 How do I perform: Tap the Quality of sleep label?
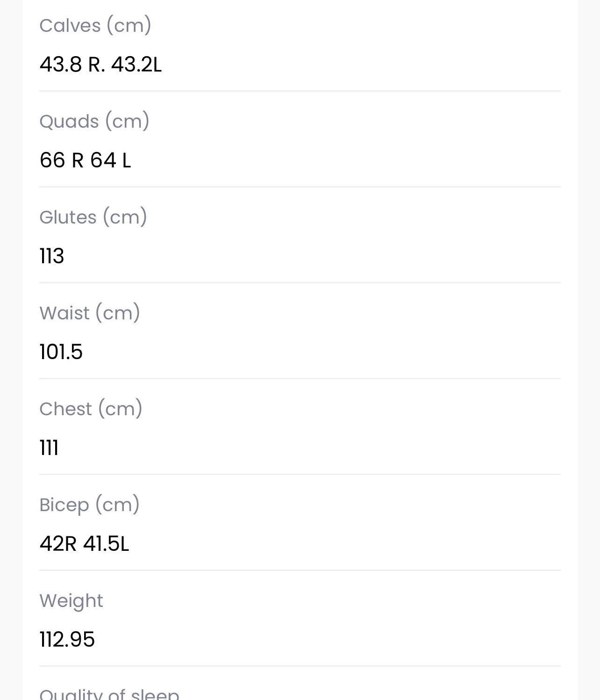(x=109, y=693)
